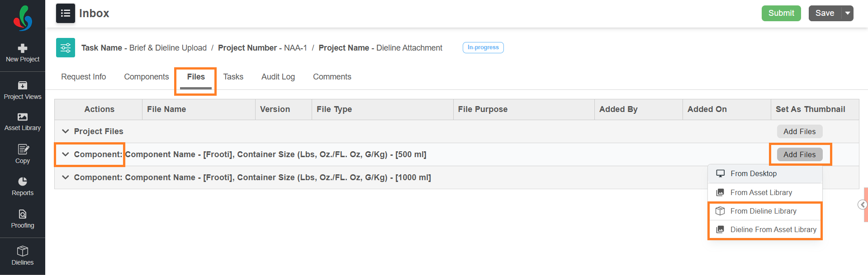The height and width of the screenshot is (275, 868).
Task: Click Add Files for Project Files
Action: pos(799,131)
